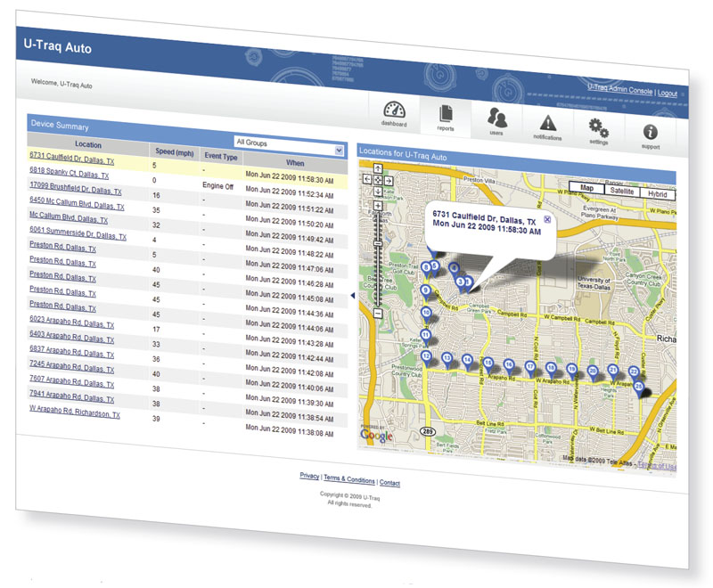Open 6023 Arapaho Rd link
The height and width of the screenshot is (588, 713).
[71, 323]
